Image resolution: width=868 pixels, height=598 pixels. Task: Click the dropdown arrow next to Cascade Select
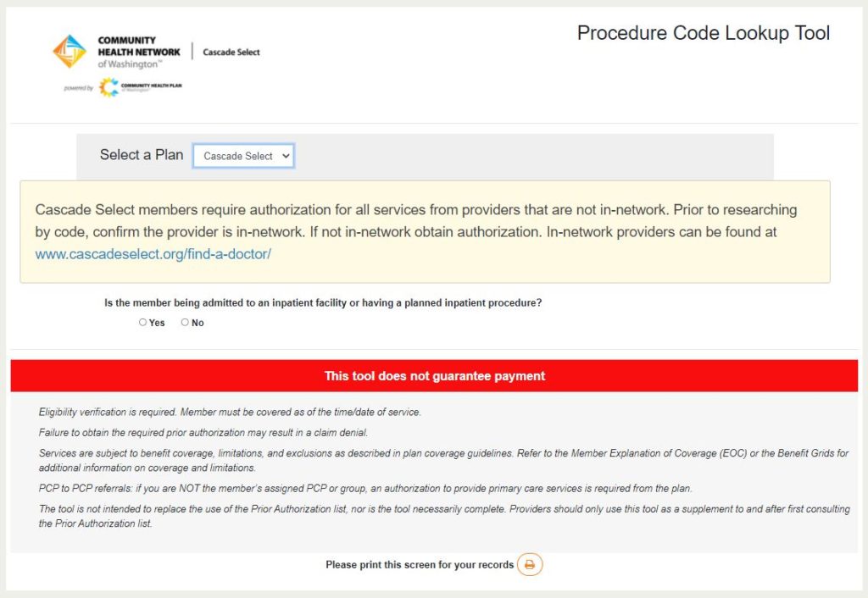[287, 156]
